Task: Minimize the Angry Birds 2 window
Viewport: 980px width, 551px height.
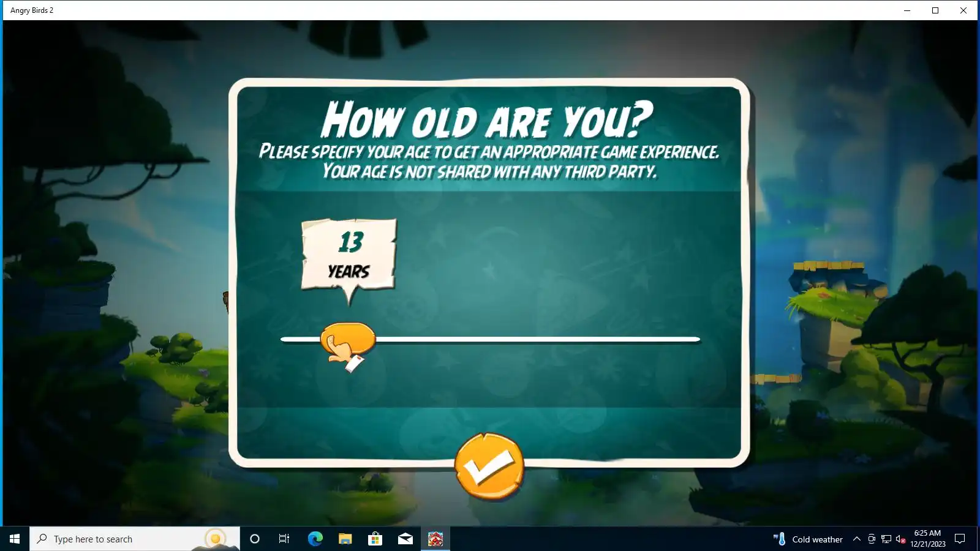Action: pos(907,10)
